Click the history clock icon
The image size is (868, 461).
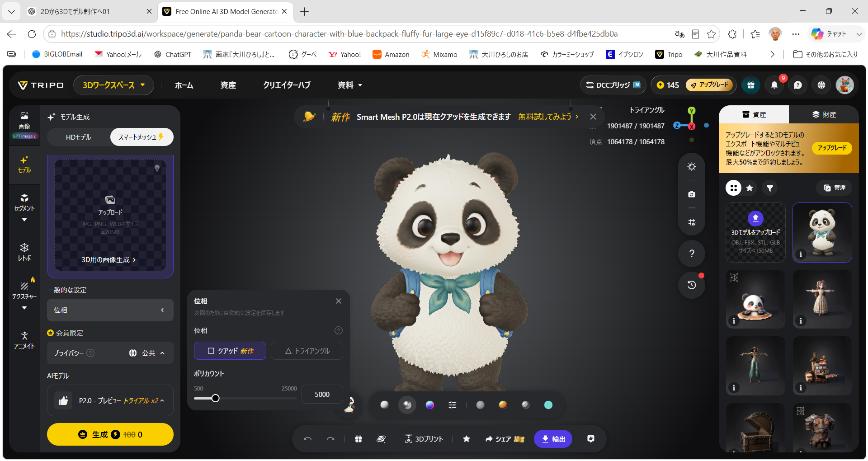(x=692, y=285)
